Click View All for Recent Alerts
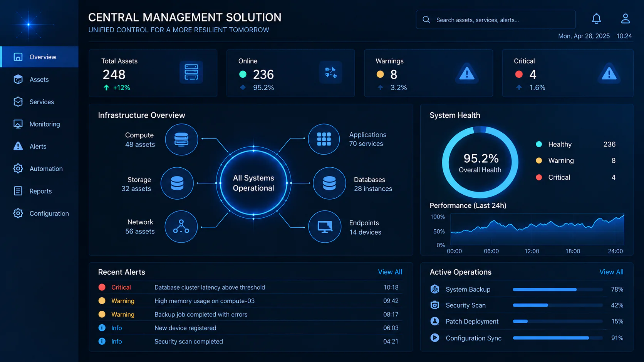644x362 pixels. 390,272
